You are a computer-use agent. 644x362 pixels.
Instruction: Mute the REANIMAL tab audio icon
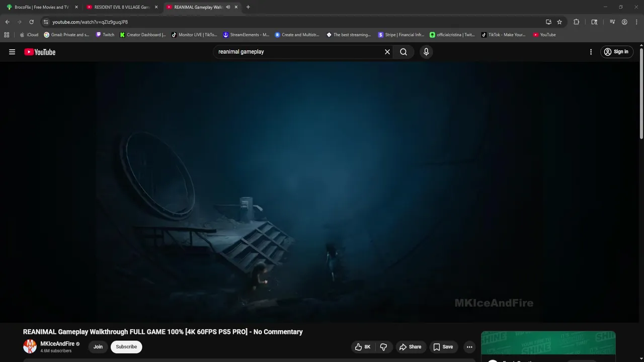pos(228,7)
